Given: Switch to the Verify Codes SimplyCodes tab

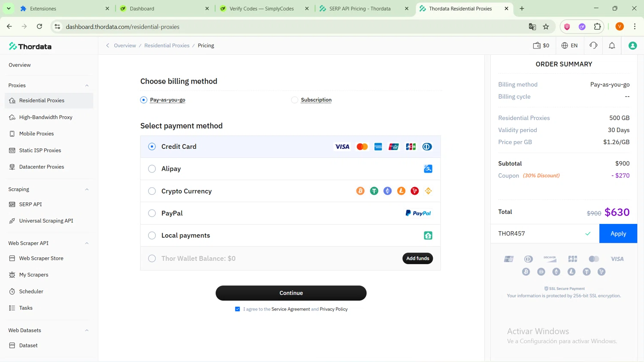Looking at the screenshot, I should 264,9.
